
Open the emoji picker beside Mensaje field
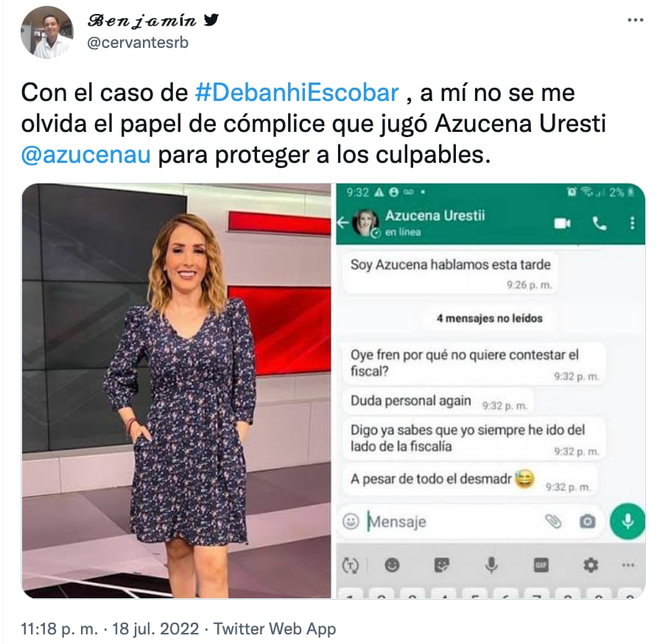pyautogui.click(x=351, y=521)
